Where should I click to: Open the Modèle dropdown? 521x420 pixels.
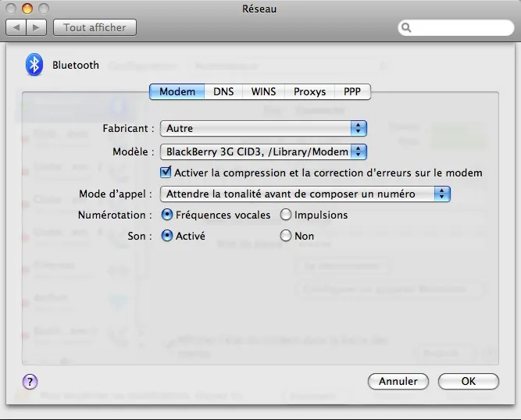263,151
